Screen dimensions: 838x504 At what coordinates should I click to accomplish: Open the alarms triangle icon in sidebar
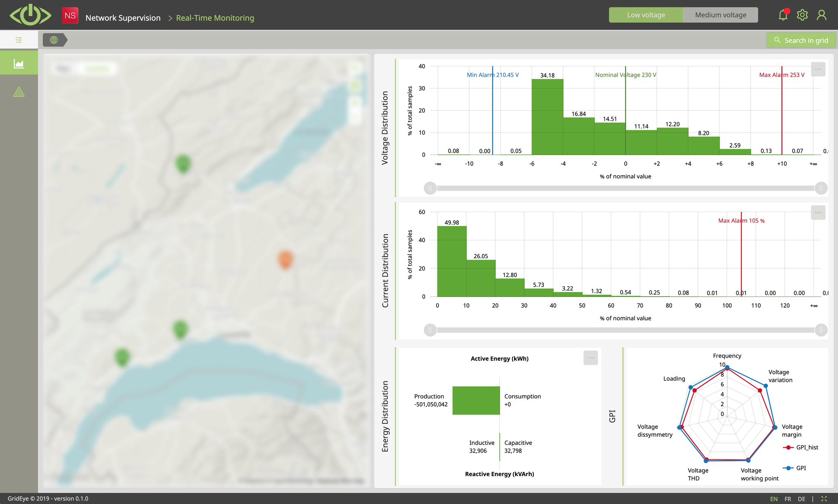click(x=18, y=92)
